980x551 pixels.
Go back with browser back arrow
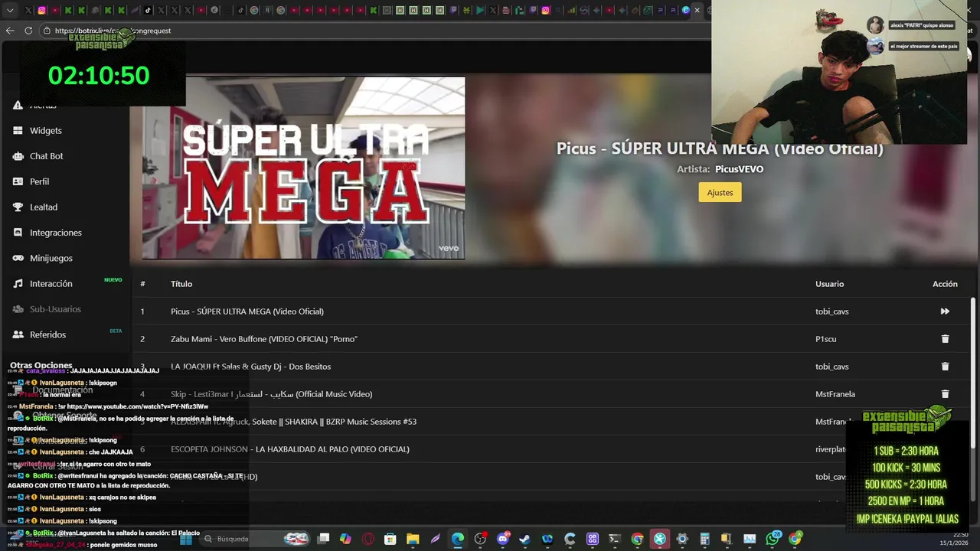(x=10, y=31)
